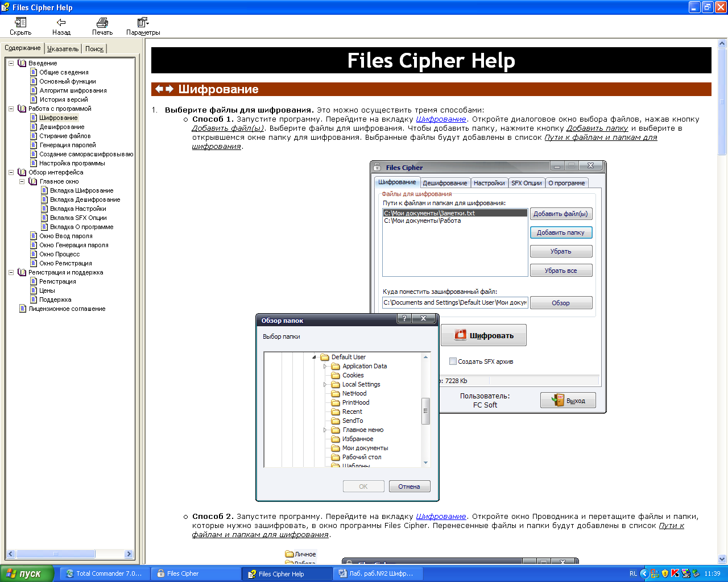Click the page icon beside Цены

(34, 290)
